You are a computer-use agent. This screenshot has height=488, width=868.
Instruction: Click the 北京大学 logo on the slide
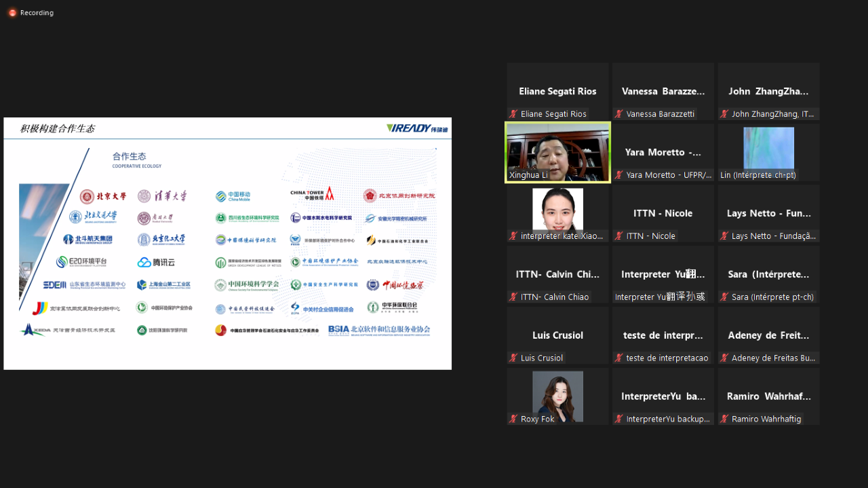tap(103, 197)
